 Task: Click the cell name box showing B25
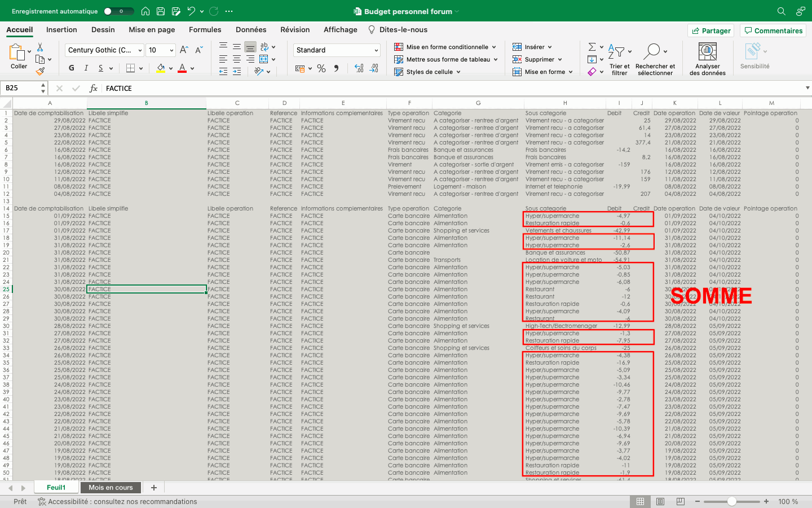click(23, 88)
